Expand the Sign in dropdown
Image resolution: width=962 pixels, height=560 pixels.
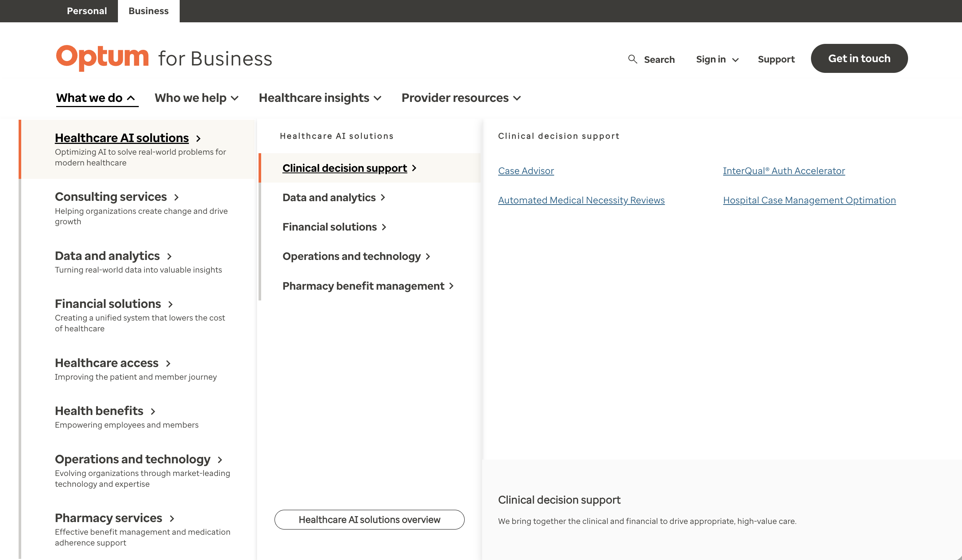point(717,59)
